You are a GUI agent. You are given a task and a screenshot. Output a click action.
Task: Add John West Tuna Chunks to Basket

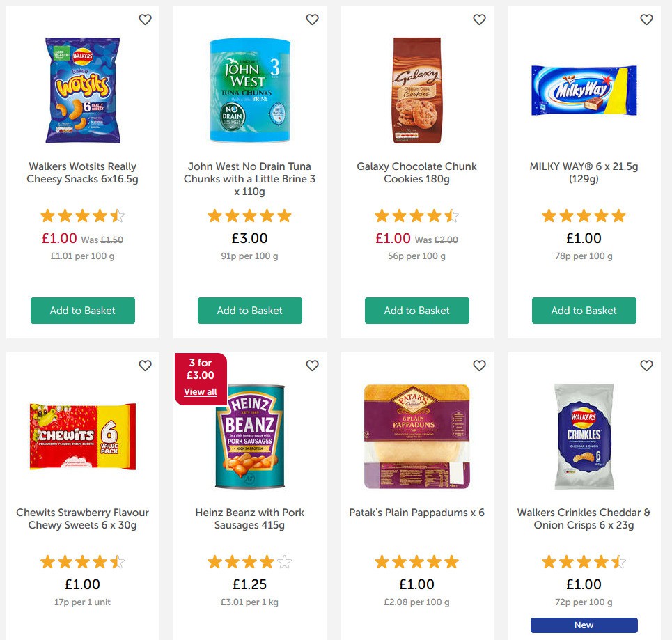[x=249, y=311]
